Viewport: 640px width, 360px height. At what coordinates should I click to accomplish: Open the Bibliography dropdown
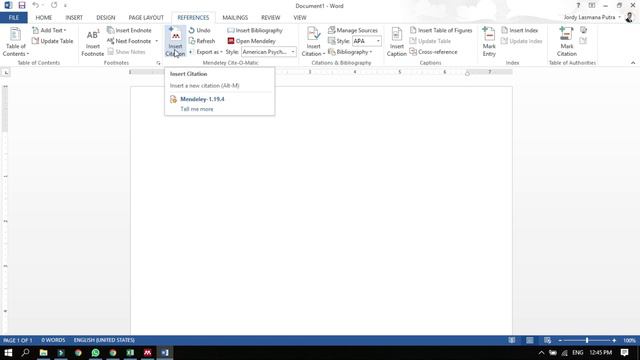pyautogui.click(x=350, y=52)
